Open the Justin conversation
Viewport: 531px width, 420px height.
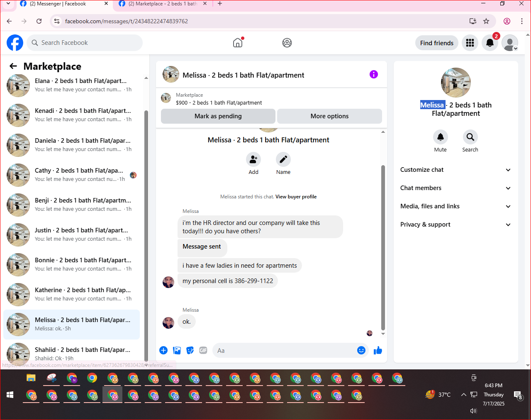coord(72,234)
